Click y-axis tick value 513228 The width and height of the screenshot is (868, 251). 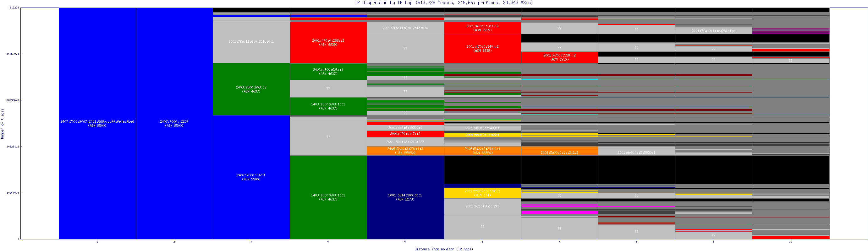click(14, 8)
